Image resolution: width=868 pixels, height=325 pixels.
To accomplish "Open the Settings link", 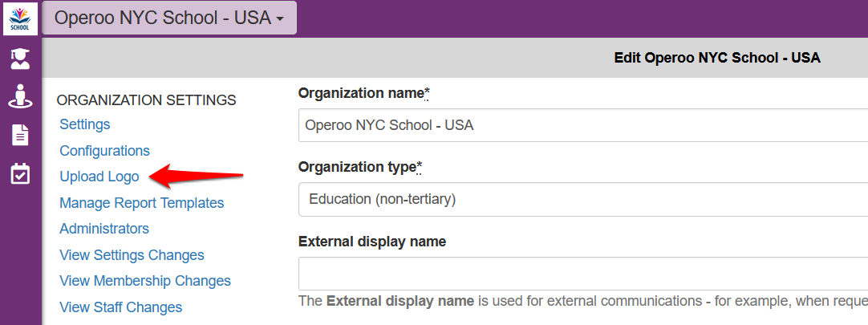I will click(x=85, y=124).
